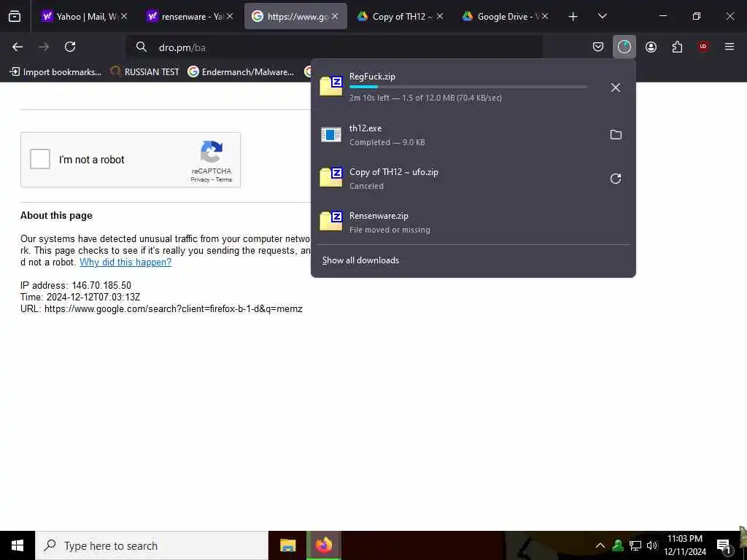Viewport: 747px width, 560px height.
Task: Open the Import bookmarks... bookmark
Action: (x=55, y=72)
